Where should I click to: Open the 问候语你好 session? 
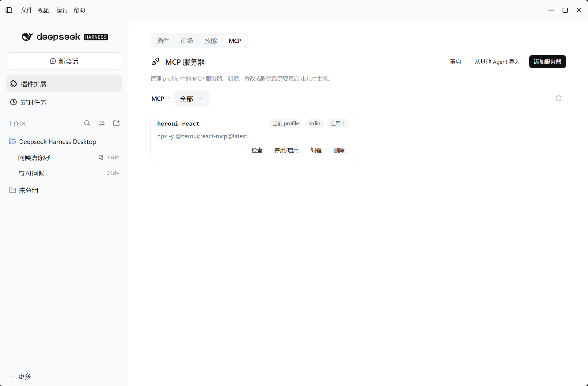click(34, 157)
